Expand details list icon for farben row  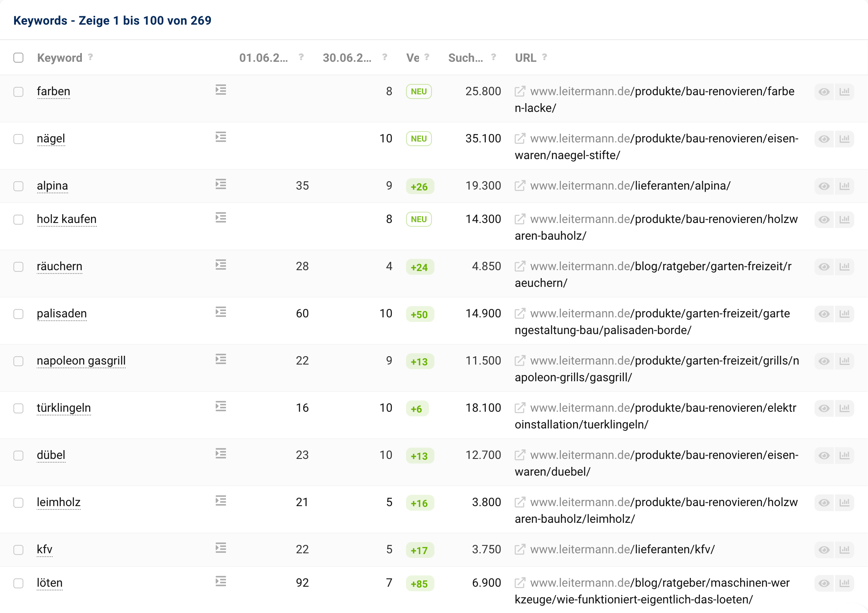click(x=221, y=90)
